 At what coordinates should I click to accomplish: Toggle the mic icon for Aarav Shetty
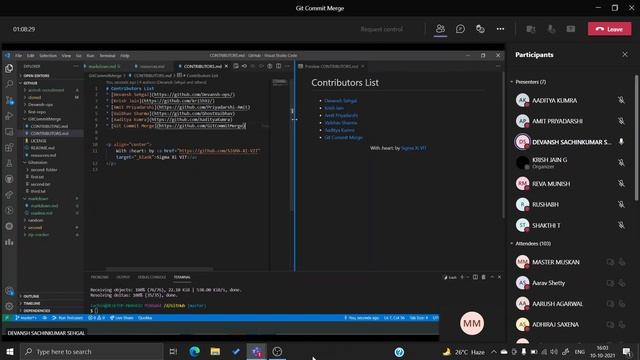click(622, 283)
